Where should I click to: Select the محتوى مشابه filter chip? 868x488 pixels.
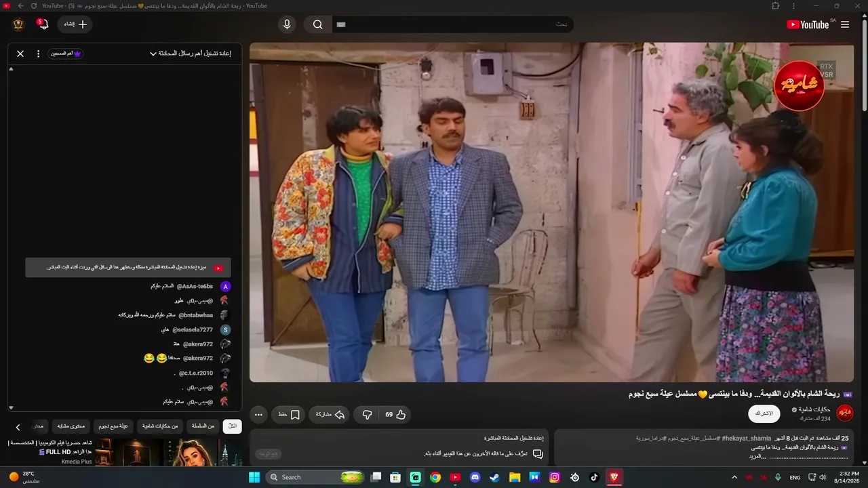[71, 426]
